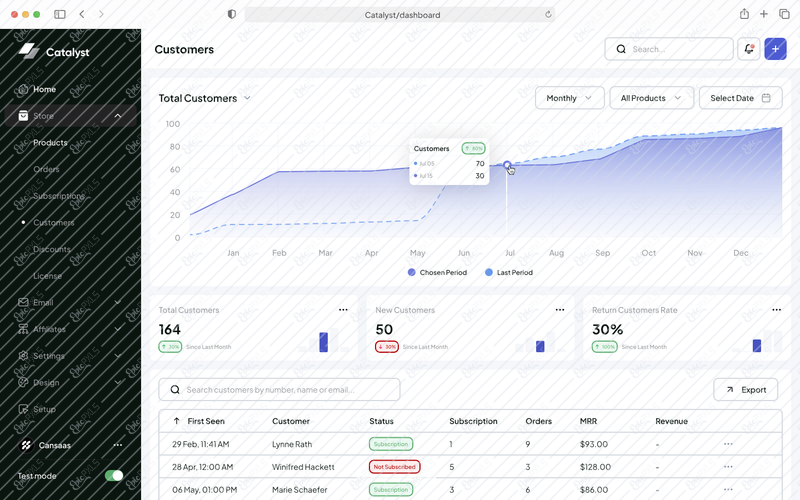The image size is (800, 500).
Task: Open Products in the sidebar
Action: click(x=50, y=142)
